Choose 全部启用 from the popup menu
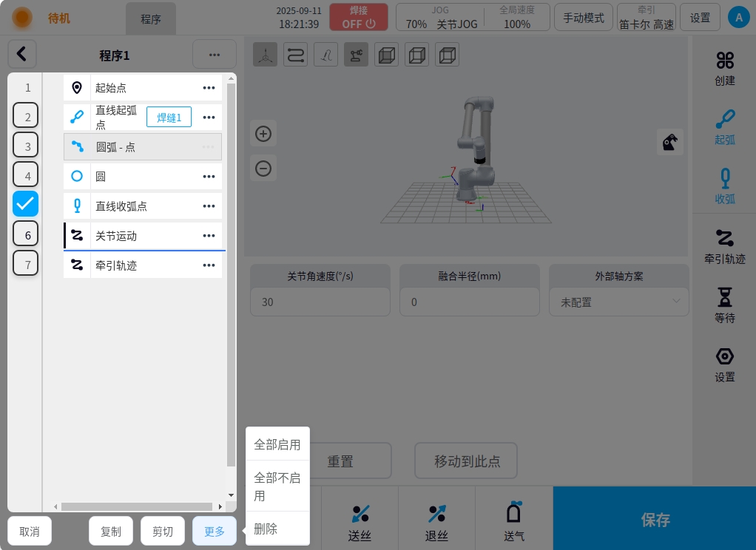Screen dimensions: 756x550 pos(277,444)
